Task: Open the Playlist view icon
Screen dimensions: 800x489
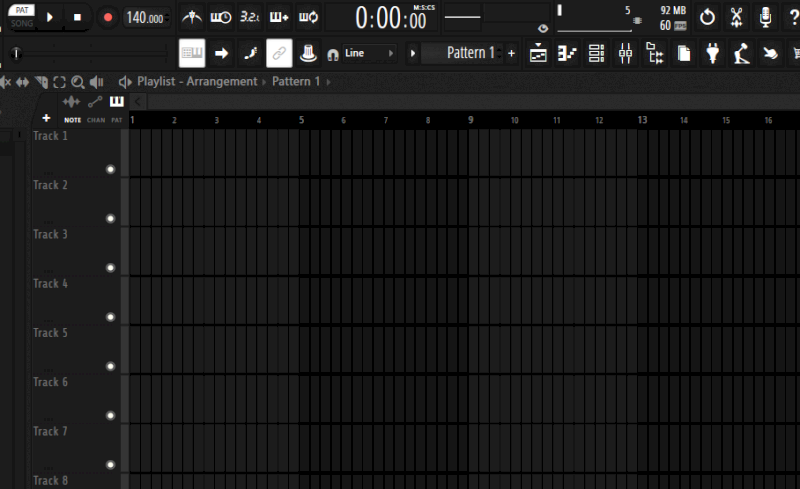Action: coord(538,53)
